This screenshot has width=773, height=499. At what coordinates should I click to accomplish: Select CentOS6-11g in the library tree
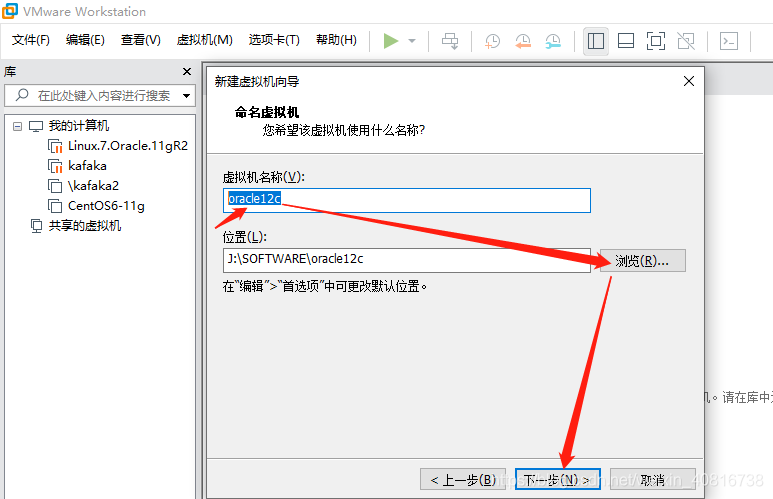[106, 206]
